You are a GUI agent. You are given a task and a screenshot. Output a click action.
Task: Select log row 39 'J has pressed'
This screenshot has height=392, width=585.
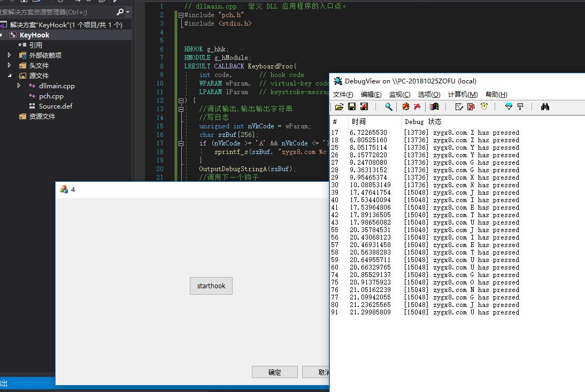pyautogui.click(x=425, y=193)
